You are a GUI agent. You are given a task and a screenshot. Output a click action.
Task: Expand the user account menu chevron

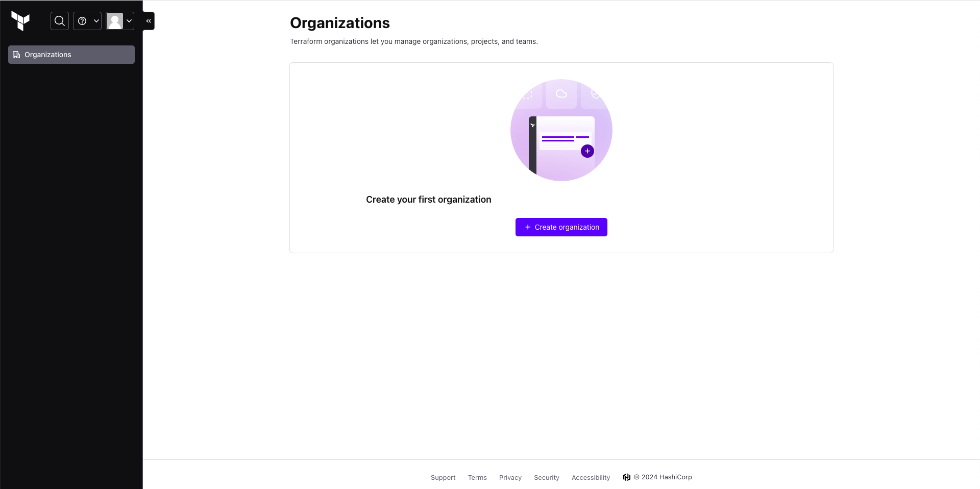[129, 21]
